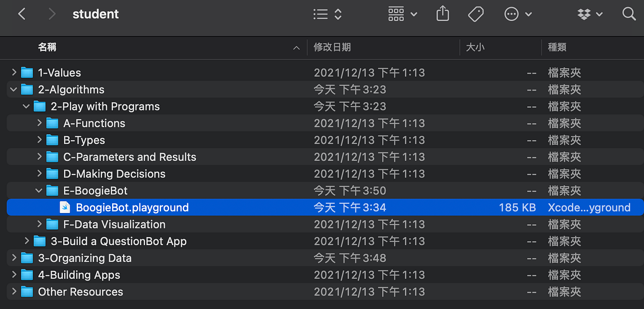The width and height of the screenshot is (644, 309).
Task: Click the Back navigation arrow
Action: 21,14
